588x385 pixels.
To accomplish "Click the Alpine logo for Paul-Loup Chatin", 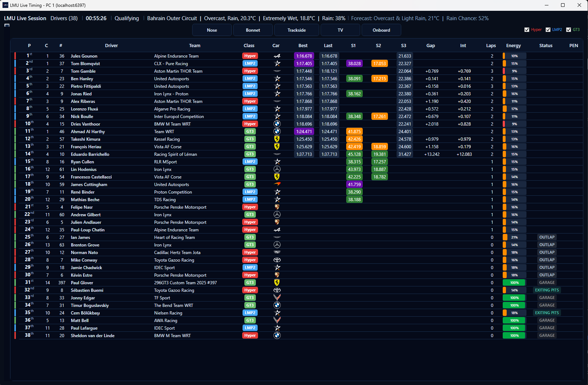I will point(277,230).
